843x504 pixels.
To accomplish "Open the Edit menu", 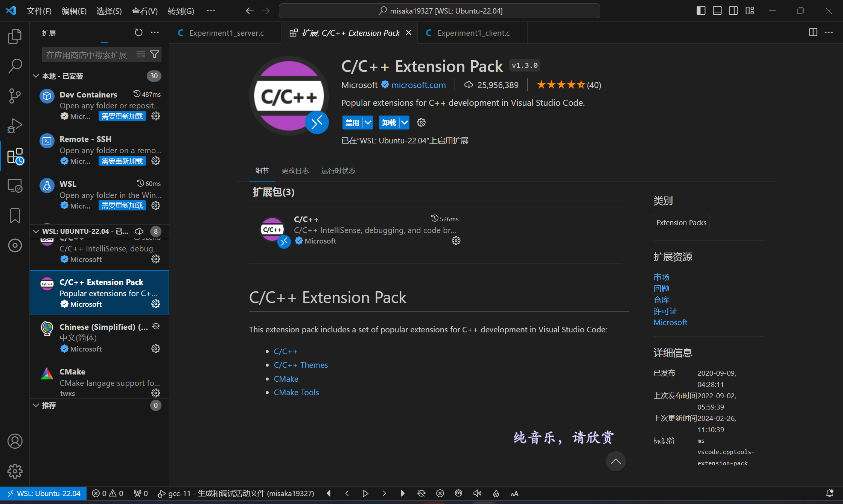I will [x=74, y=11].
